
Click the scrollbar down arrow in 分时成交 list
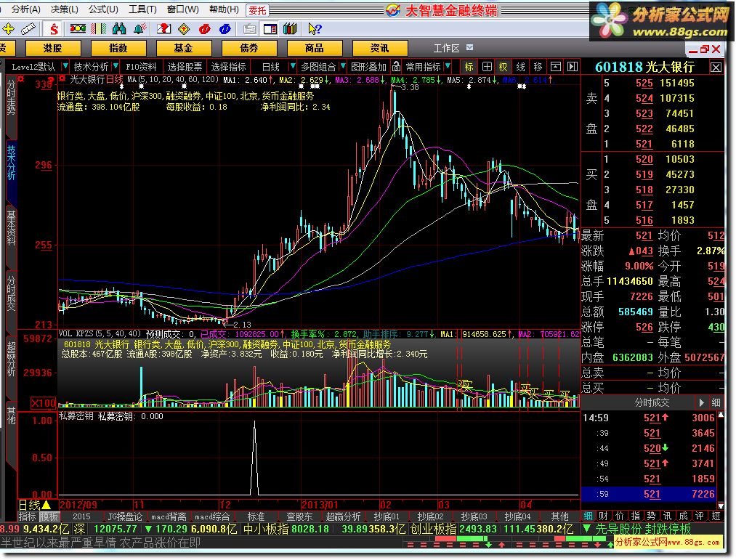(721, 505)
